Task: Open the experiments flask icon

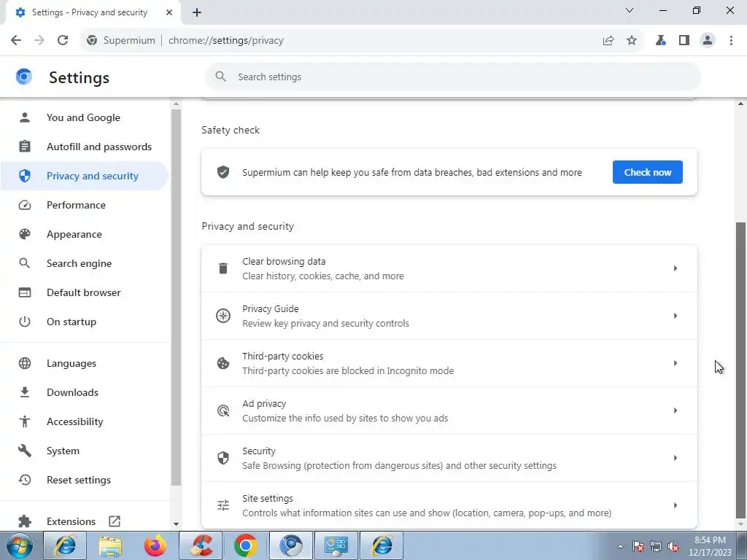Action: pos(661,41)
